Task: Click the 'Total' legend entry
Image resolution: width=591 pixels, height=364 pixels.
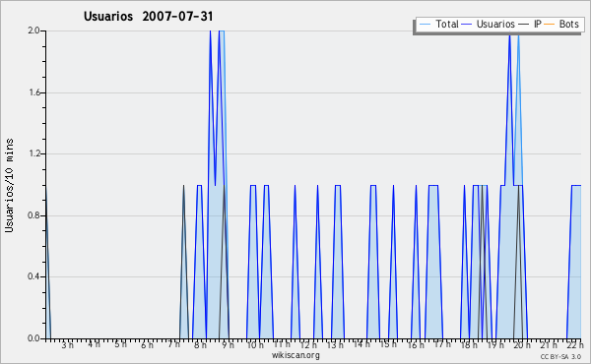Action: [x=439, y=24]
